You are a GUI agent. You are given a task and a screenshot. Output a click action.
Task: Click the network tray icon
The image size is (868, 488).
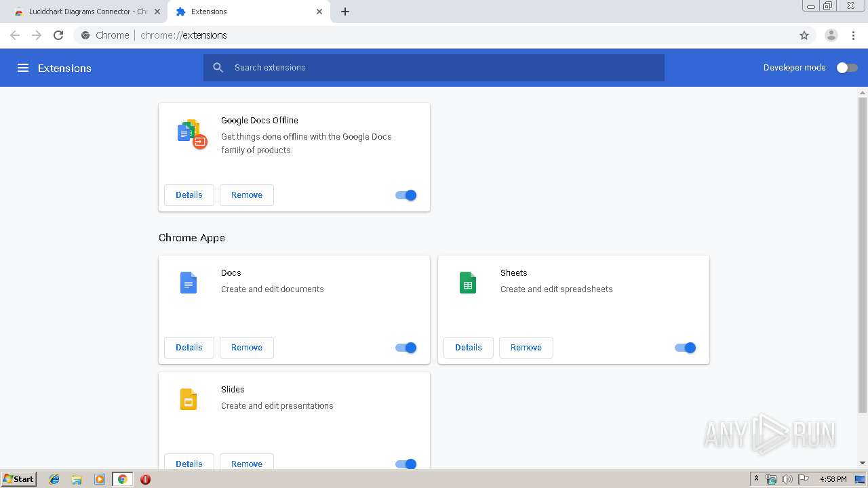(x=771, y=479)
